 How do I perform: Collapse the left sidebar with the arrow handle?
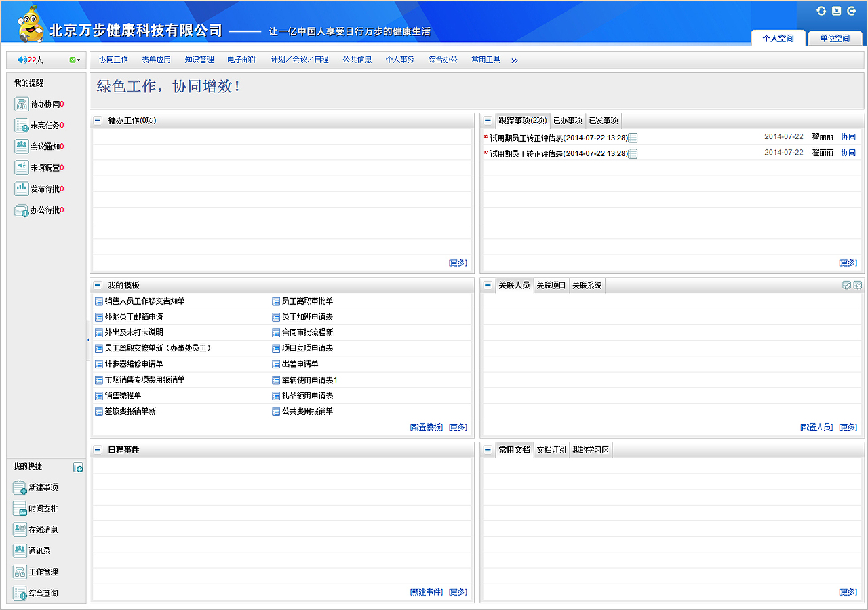tap(87, 339)
